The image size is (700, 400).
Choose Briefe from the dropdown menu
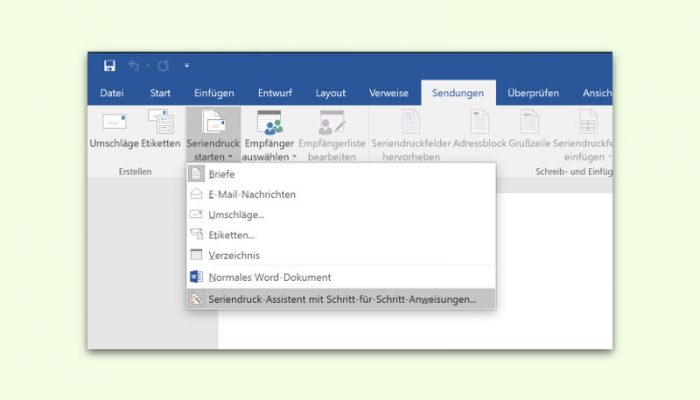click(341, 174)
